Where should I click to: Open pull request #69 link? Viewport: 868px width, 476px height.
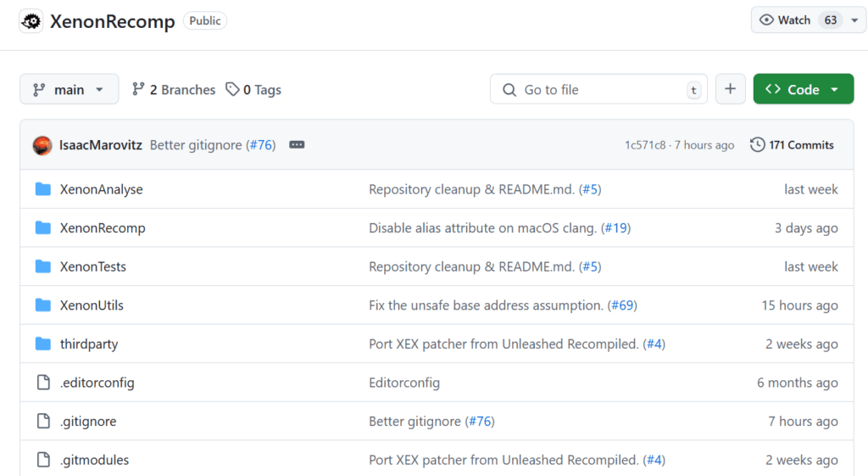622,305
